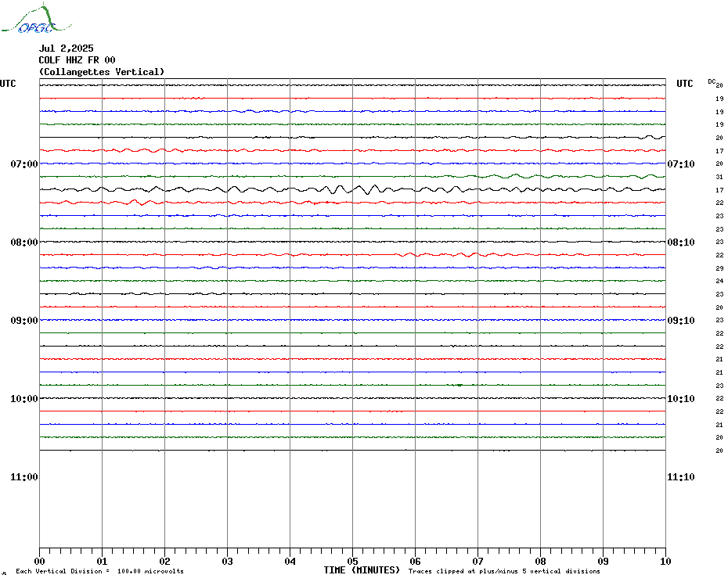Click minute tick label 01
This screenshot has height=582, width=728.
coord(102,562)
